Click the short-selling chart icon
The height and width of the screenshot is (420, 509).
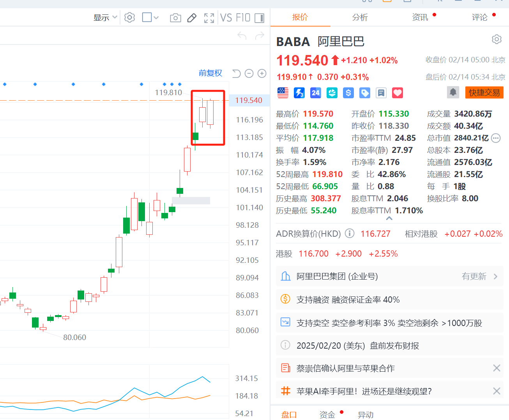[286, 322]
